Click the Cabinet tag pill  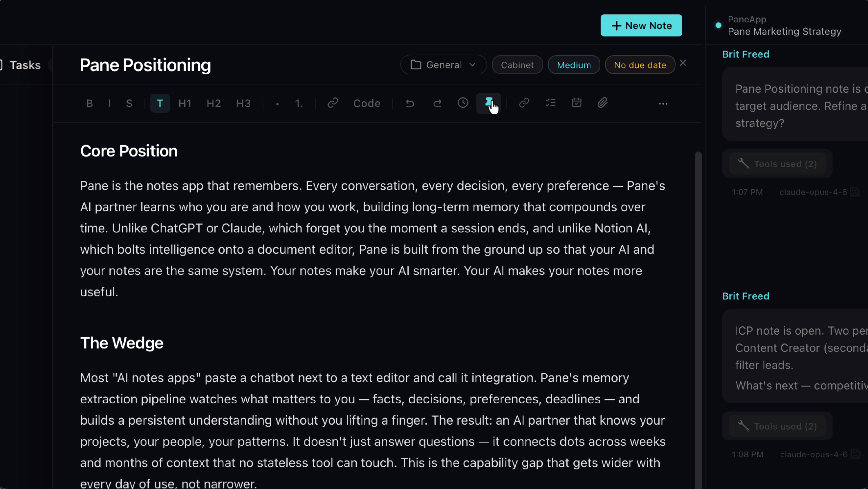[x=517, y=65]
